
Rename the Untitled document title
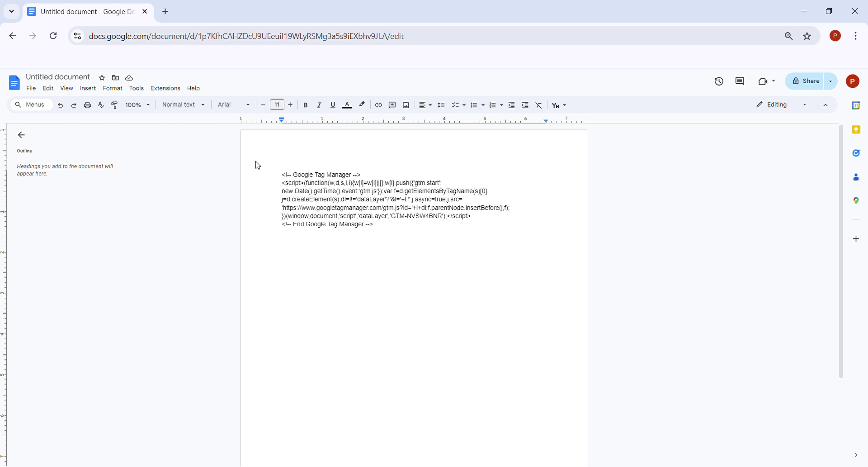[x=58, y=77]
